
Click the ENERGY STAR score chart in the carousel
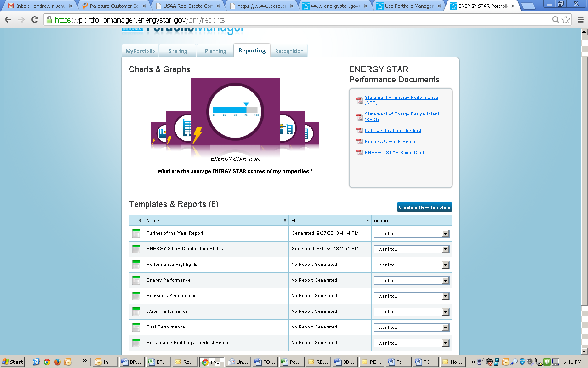click(x=235, y=112)
